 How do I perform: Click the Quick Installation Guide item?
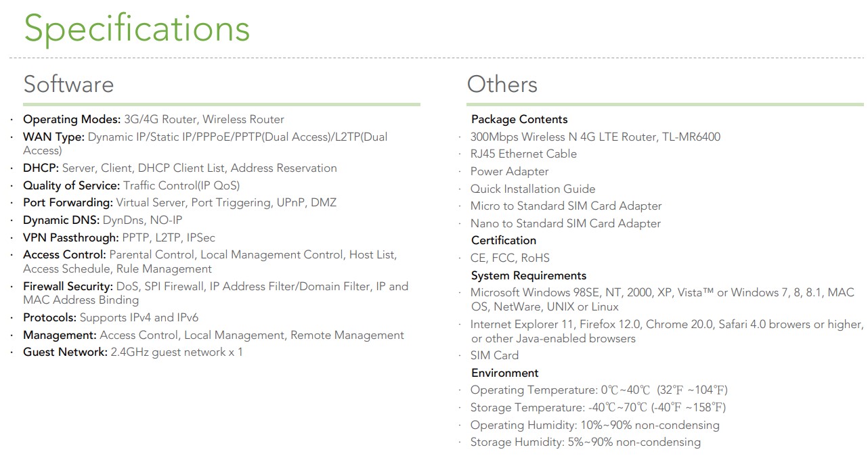coord(533,189)
